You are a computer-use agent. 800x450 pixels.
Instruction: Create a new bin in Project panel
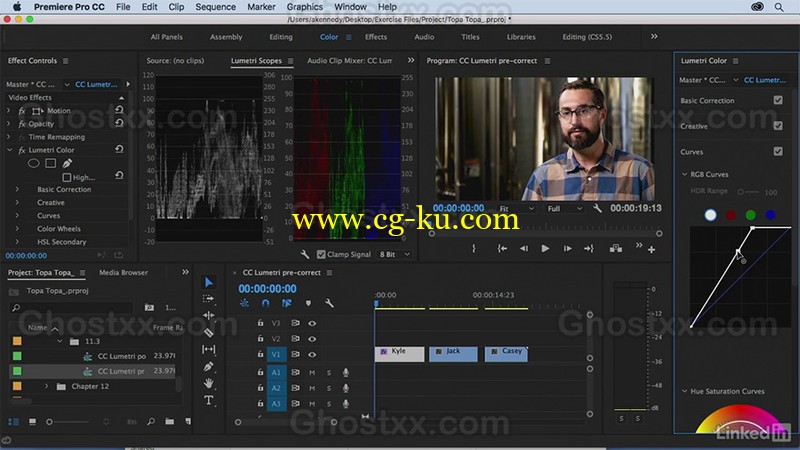169,421
